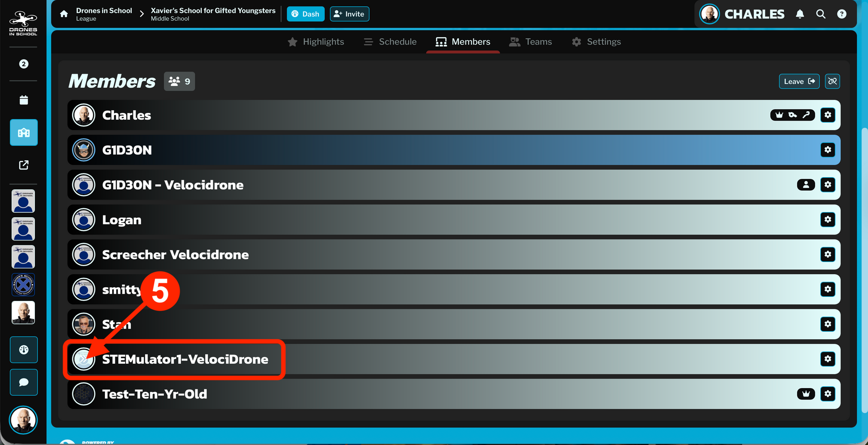Select the Screecher Velocidrone member name
Image resolution: width=868 pixels, height=445 pixels.
[175, 255]
